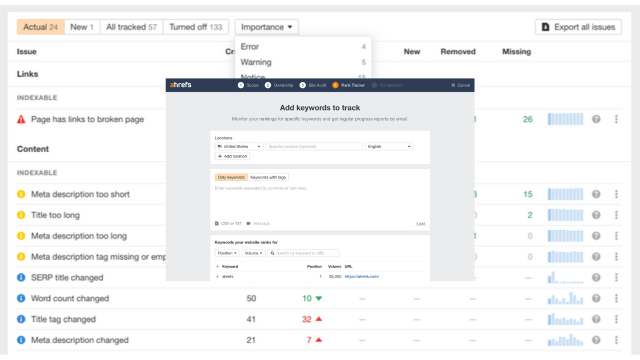Open the United States country dropdown

239,147
